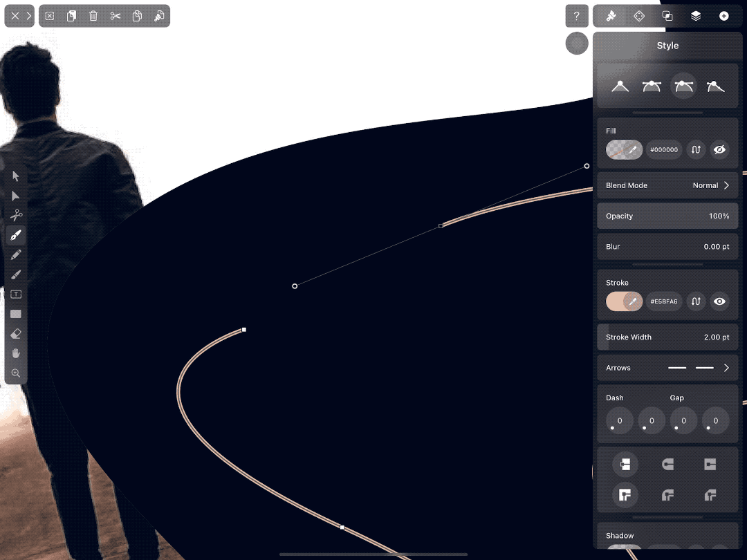This screenshot has height=560, width=747.
Task: Click the second Dash dial
Action: click(652, 420)
